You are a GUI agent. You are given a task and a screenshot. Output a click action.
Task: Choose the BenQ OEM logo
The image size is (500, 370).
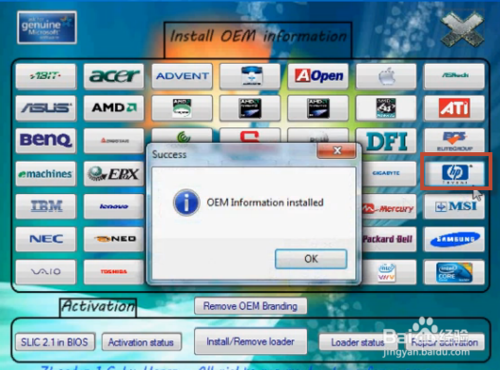click(x=46, y=140)
